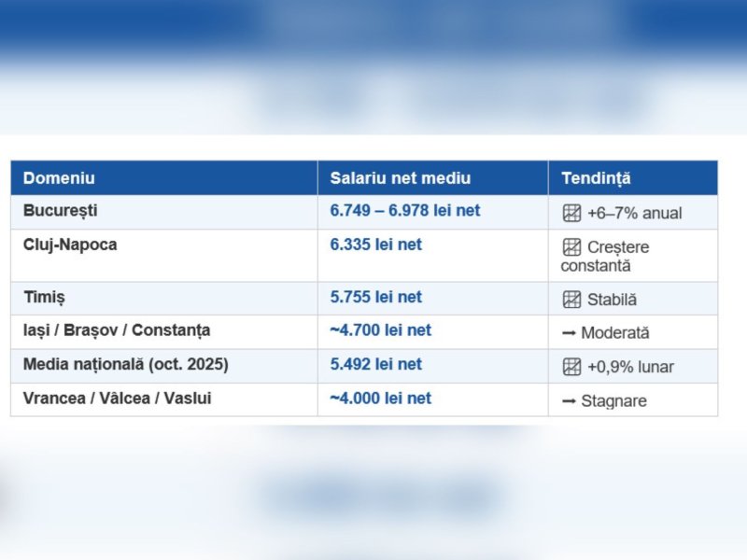Click the Timiș row label
Image resolution: width=747 pixels, height=560 pixels.
(44, 297)
